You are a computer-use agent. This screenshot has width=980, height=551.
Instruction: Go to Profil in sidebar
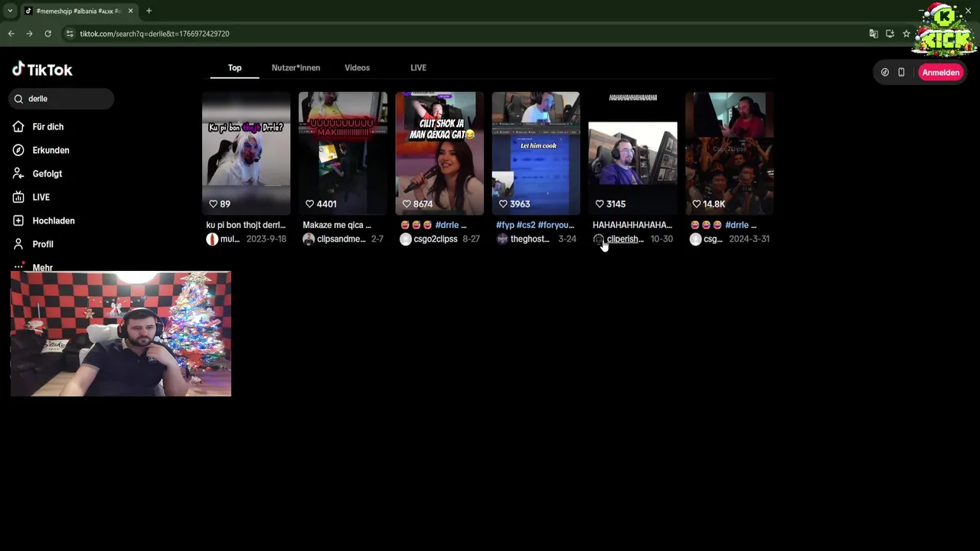tap(42, 244)
